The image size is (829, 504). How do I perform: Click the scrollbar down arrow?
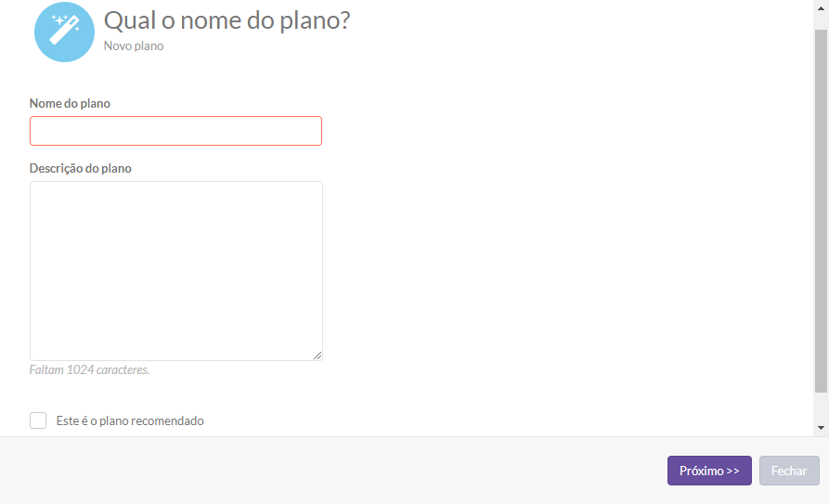[821, 427]
